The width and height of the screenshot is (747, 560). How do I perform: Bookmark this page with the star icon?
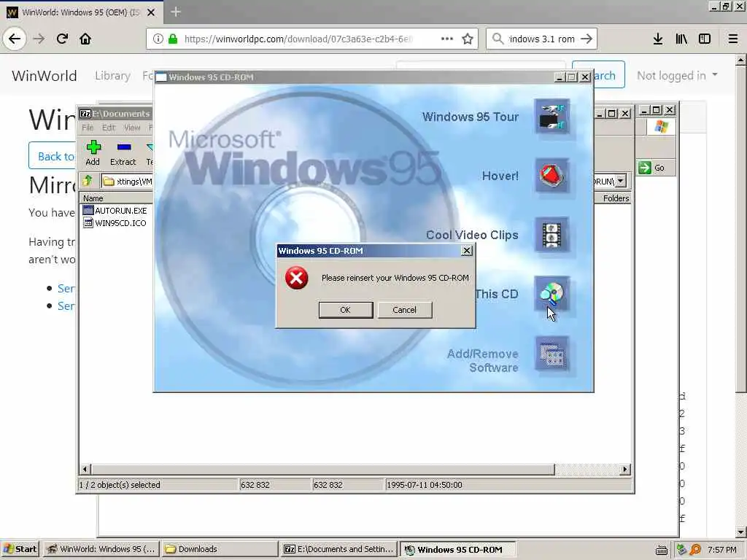point(468,39)
